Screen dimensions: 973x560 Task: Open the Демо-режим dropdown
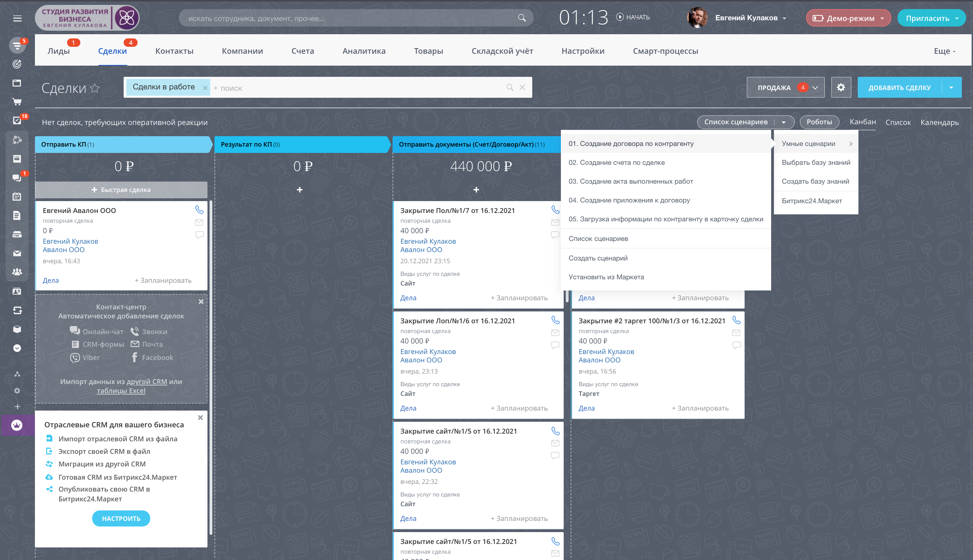point(848,18)
